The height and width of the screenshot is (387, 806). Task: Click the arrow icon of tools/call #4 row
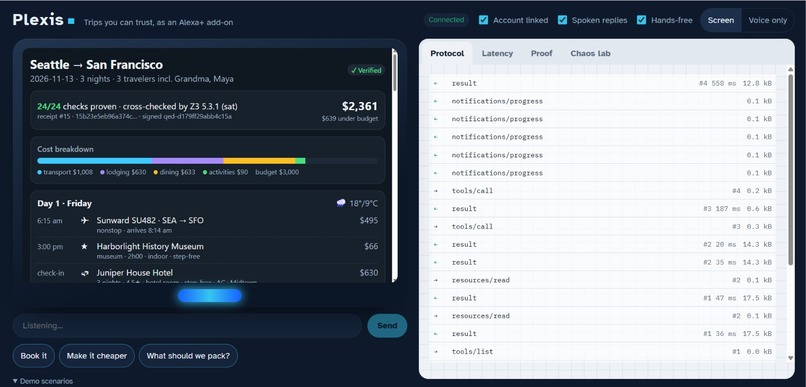pos(436,191)
